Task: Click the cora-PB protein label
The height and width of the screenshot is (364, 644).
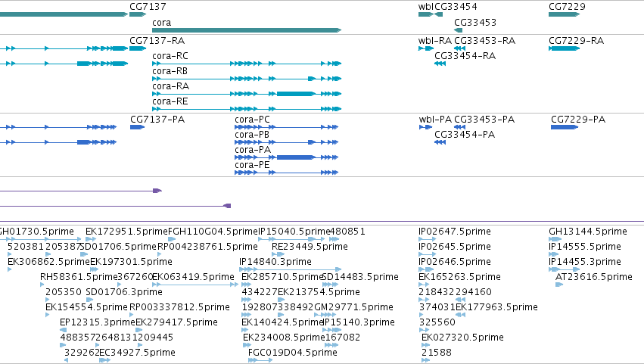Action: tap(252, 135)
